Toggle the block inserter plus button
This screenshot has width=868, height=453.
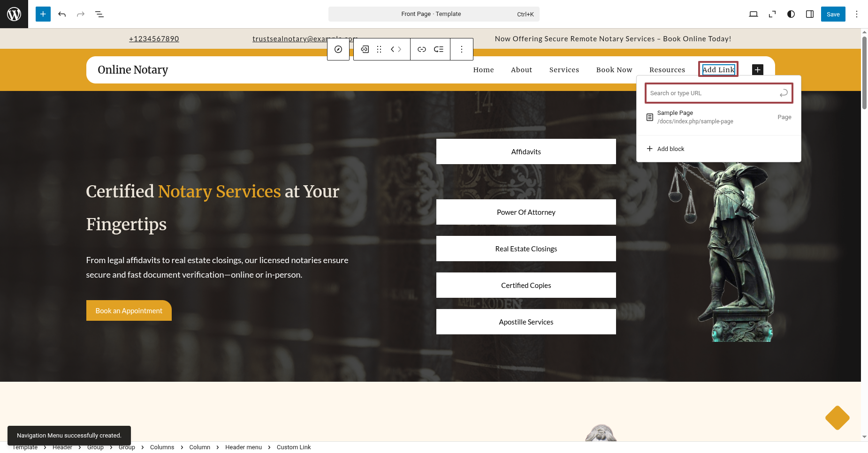[x=43, y=14]
